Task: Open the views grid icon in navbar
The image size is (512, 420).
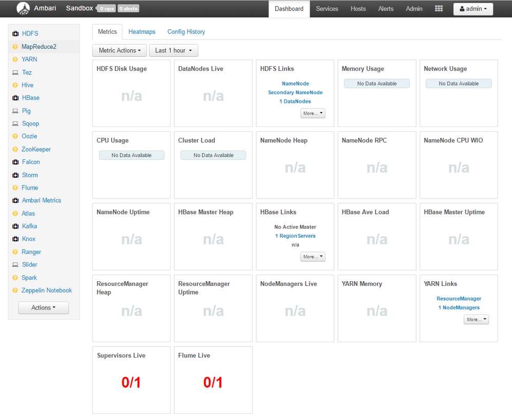Action: [439, 9]
